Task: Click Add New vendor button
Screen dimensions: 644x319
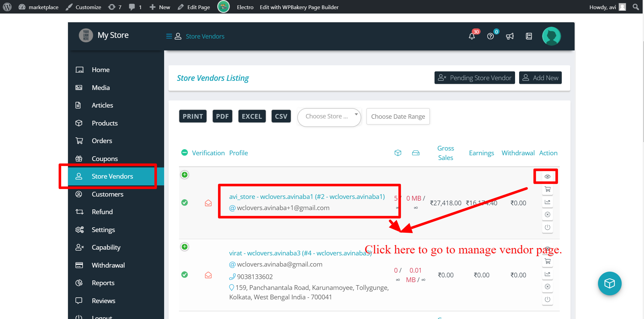Action: point(540,78)
